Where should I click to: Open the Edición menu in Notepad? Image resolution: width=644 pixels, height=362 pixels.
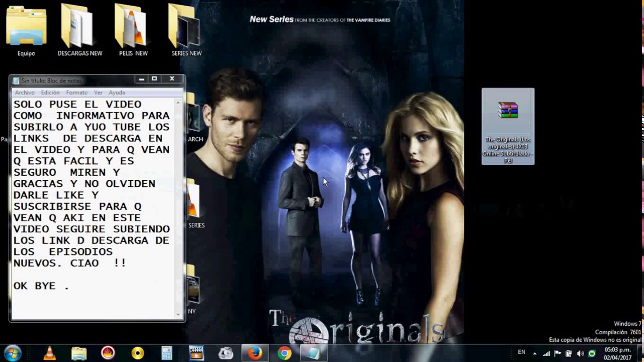50,93
